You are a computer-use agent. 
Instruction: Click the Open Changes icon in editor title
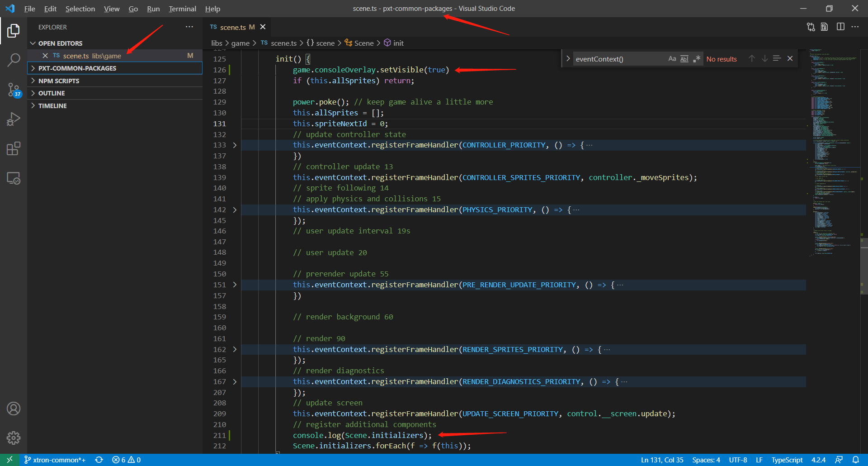tap(810, 27)
